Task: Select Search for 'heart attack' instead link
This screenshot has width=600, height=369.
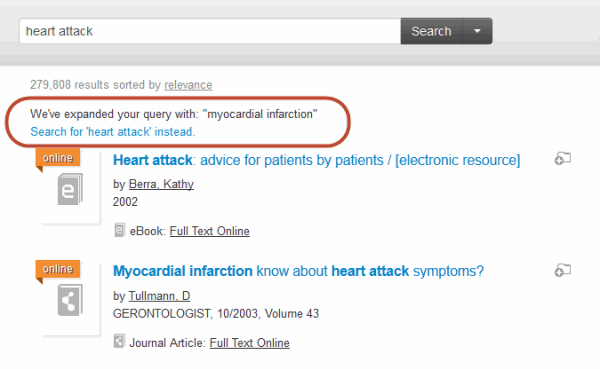Action: tap(112, 132)
